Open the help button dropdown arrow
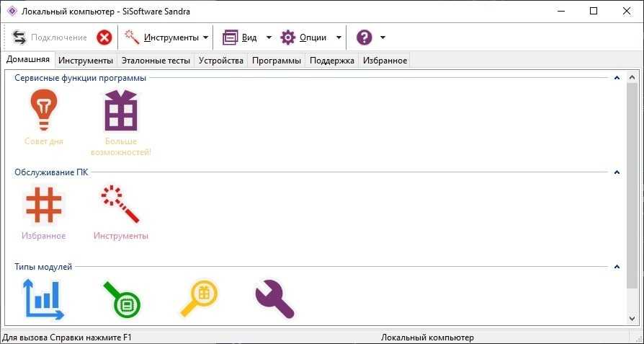This screenshot has width=644, height=344. 383,38
